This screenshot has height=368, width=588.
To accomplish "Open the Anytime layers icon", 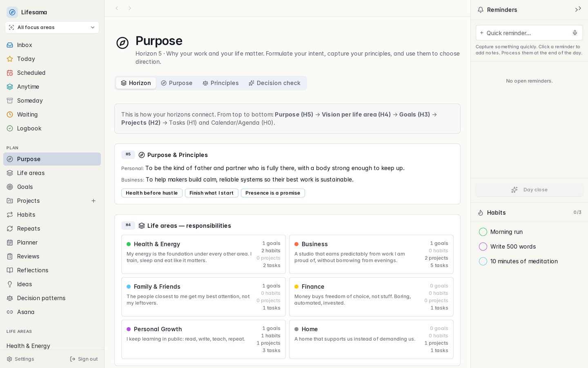I will click(x=10, y=87).
